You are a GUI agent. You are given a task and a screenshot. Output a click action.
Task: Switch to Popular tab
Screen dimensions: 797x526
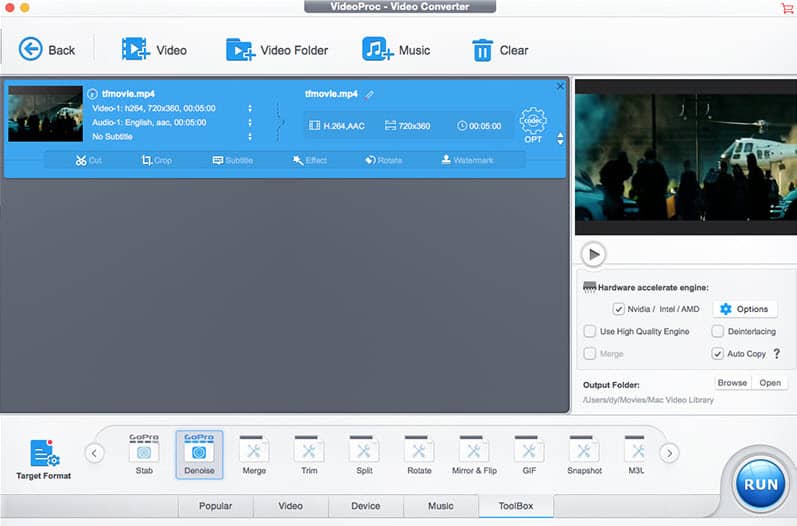point(216,506)
